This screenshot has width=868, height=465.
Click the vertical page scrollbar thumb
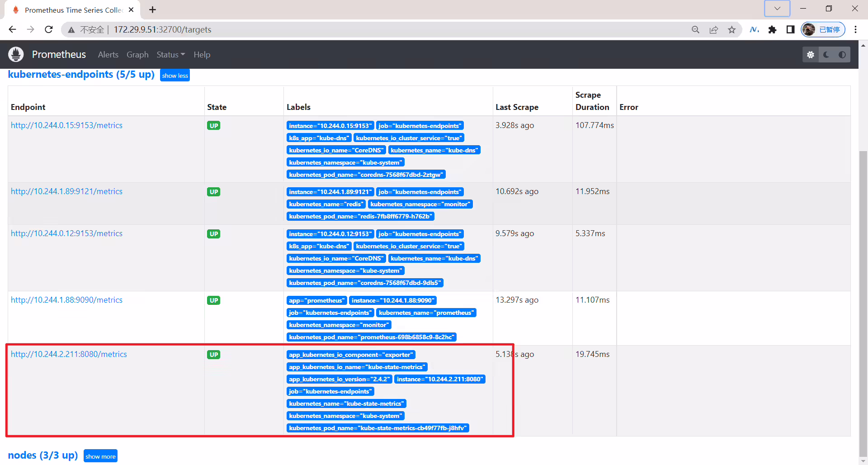[x=863, y=303]
